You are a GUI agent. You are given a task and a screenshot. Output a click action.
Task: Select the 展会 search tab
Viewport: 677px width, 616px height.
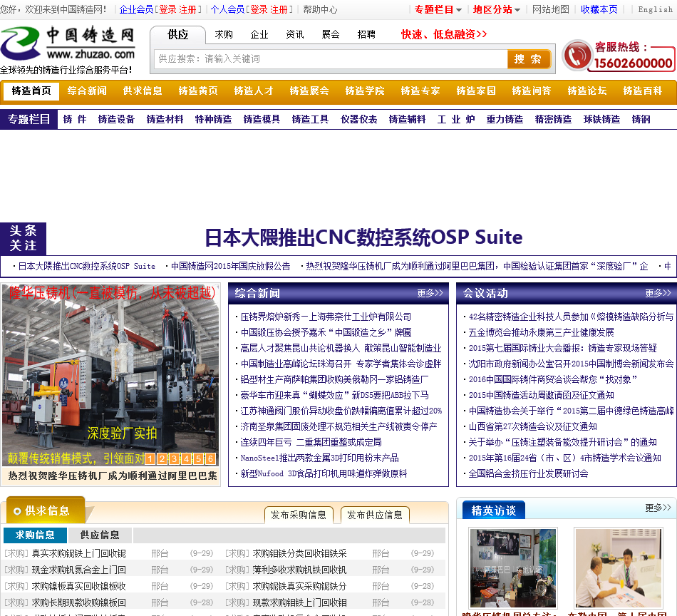331,34
